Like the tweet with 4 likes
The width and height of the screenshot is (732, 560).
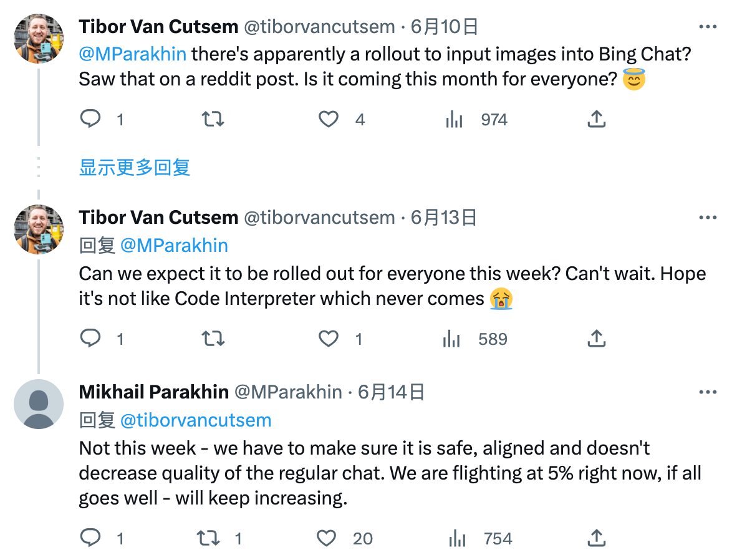click(x=329, y=119)
